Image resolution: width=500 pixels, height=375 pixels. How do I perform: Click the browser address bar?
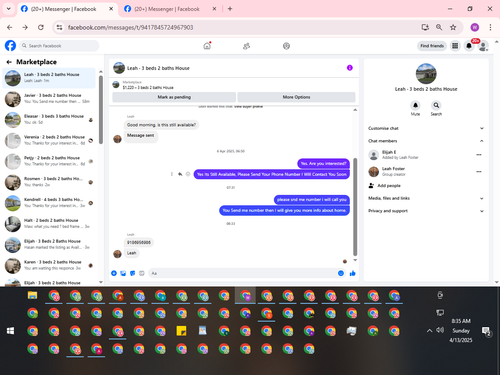[240, 27]
